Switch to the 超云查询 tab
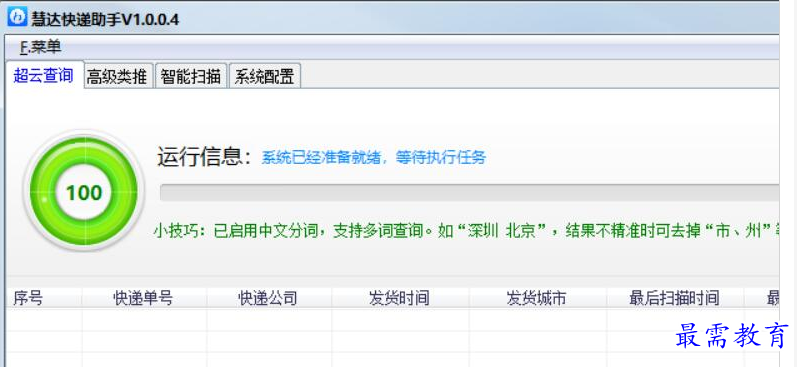This screenshot has height=367, width=797. coord(44,76)
